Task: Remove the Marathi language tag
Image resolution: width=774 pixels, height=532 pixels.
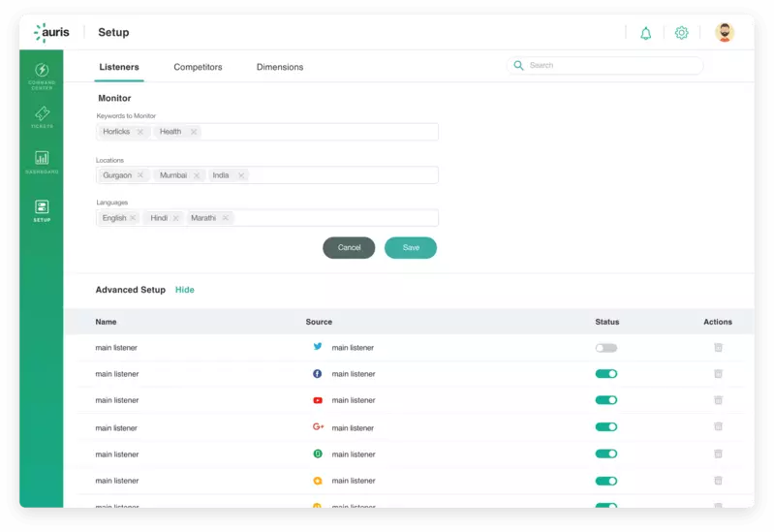Action: 225,218
